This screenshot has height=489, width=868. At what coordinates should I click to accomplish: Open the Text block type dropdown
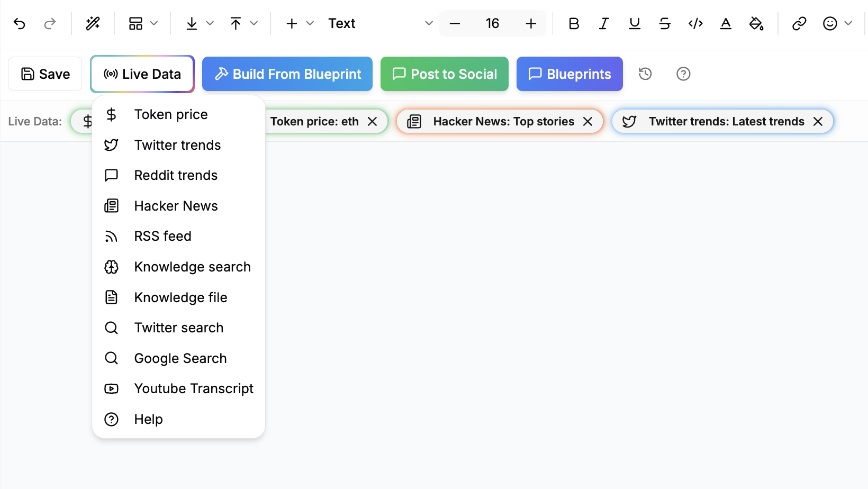tap(380, 23)
